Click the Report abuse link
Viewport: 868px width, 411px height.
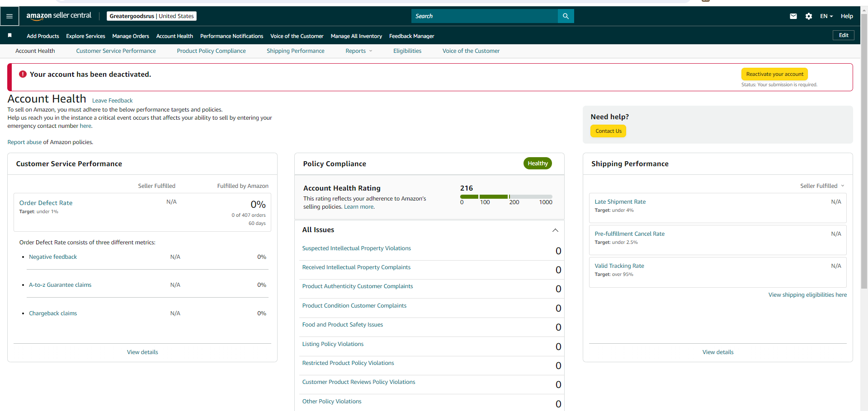[24, 142]
